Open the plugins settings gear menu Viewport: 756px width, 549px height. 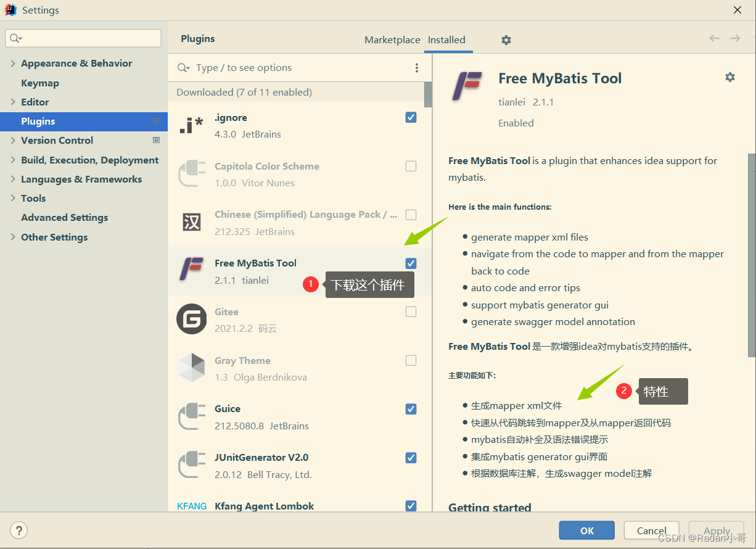click(x=506, y=39)
